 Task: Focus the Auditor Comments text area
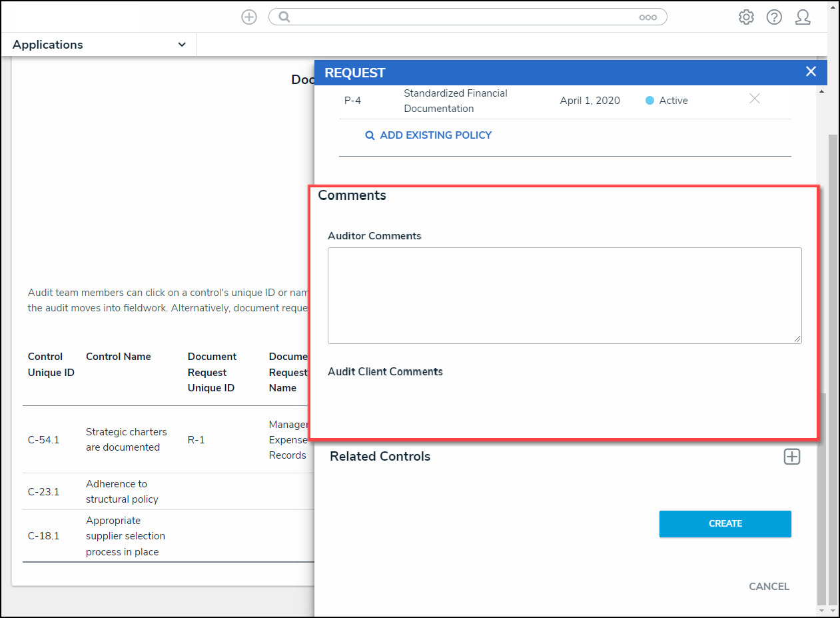564,295
